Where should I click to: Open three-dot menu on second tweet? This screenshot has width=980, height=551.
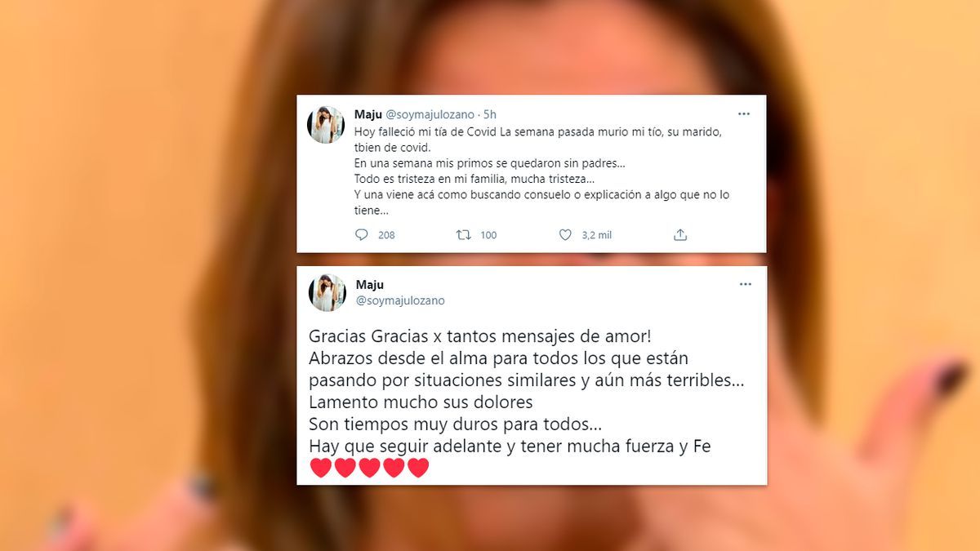tap(745, 284)
